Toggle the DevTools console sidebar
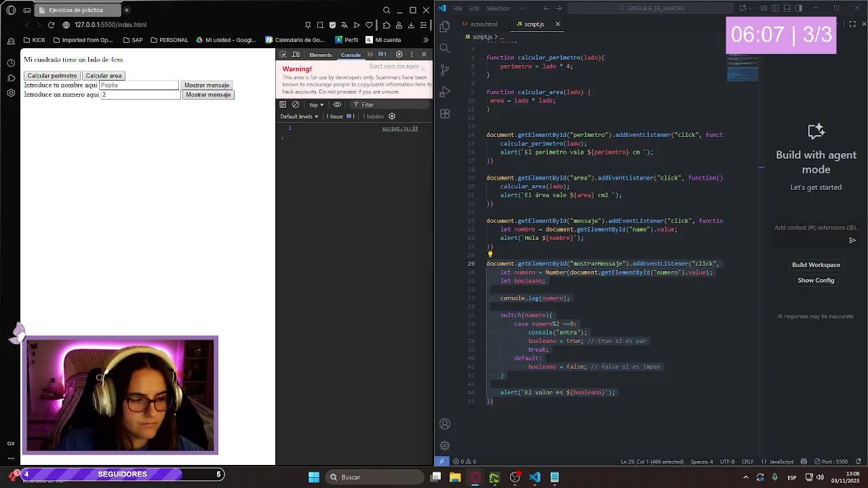 [x=283, y=104]
